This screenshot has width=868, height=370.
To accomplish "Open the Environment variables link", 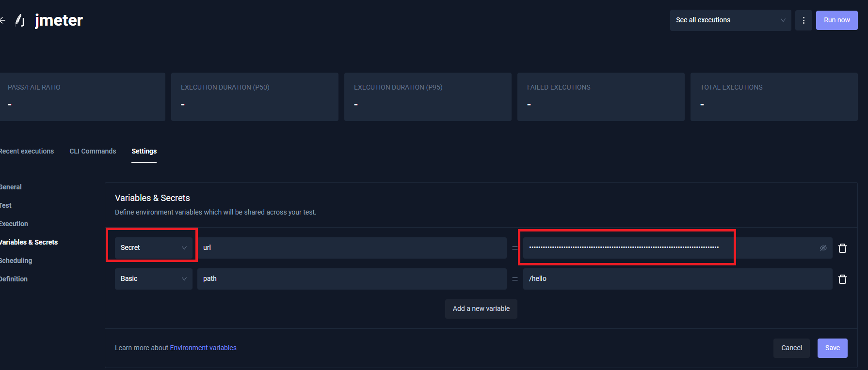I will click(203, 348).
